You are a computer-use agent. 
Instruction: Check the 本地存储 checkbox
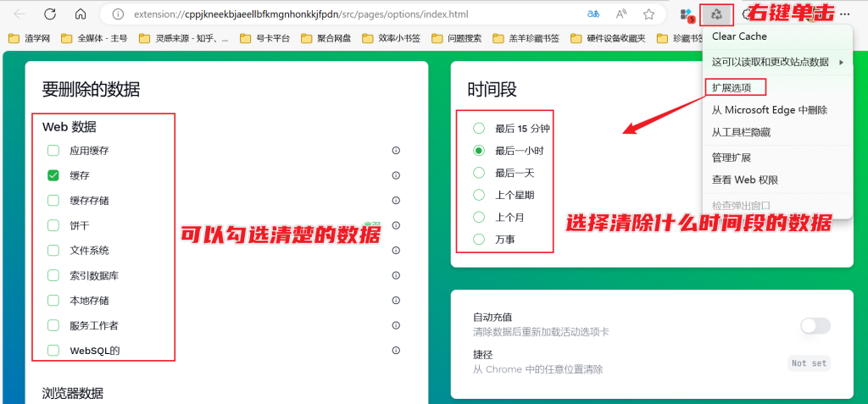tap(53, 301)
